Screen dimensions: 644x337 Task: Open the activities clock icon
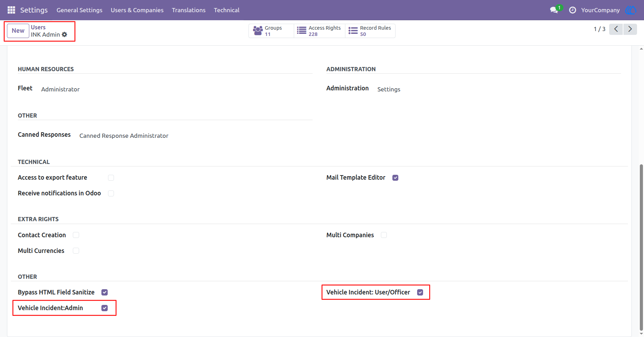(x=573, y=10)
